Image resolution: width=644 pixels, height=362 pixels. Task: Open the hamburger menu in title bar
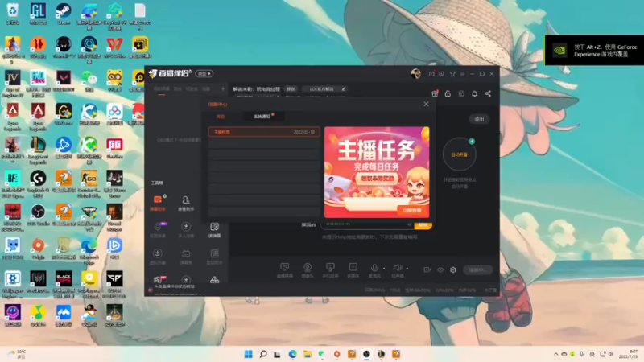point(462,74)
